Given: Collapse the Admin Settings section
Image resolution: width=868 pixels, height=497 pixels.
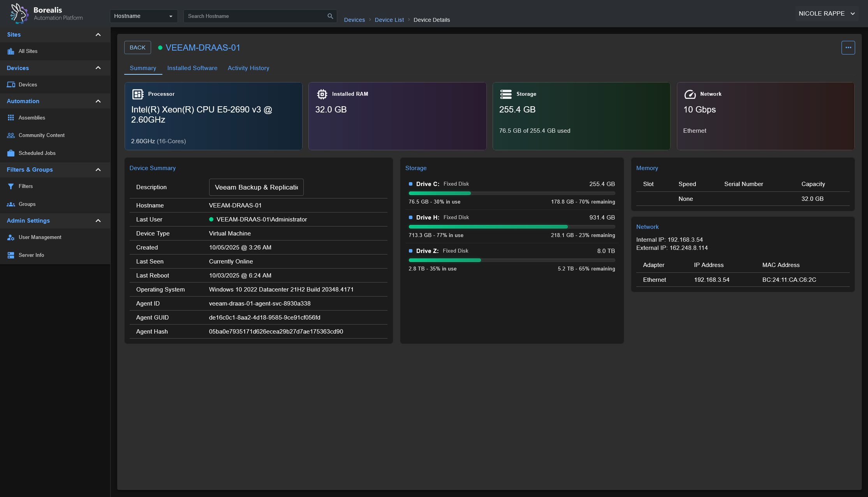Looking at the screenshot, I should click(98, 221).
